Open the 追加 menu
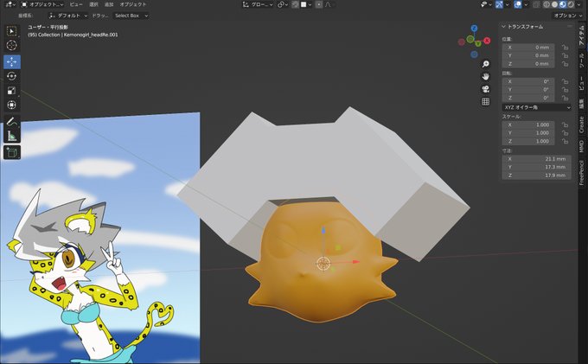 tap(109, 4)
